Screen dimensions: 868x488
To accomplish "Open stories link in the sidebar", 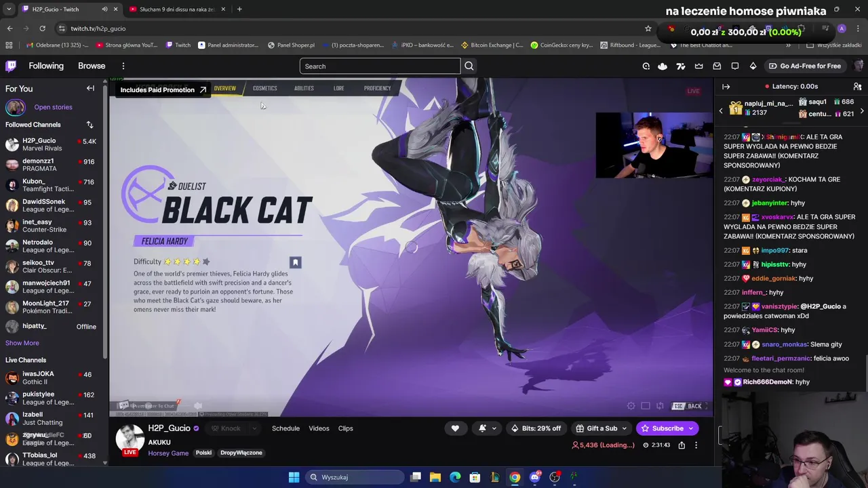I will click(53, 107).
